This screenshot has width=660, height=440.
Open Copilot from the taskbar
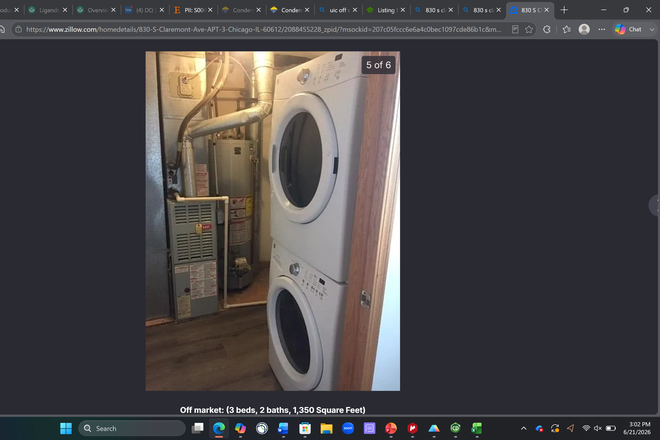click(240, 428)
